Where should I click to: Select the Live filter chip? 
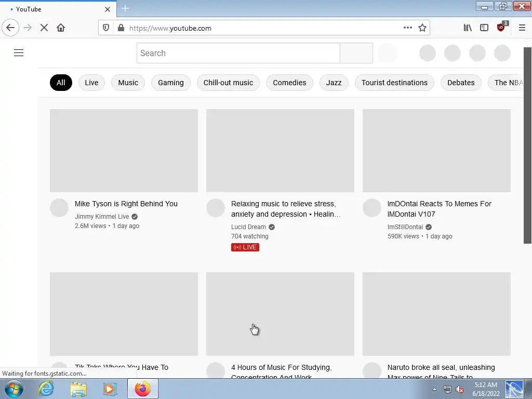(91, 83)
